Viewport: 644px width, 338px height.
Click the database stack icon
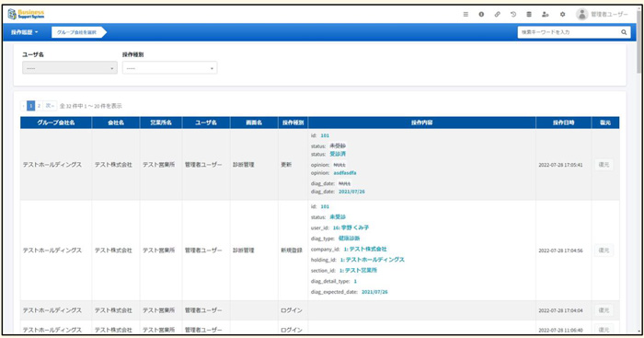pyautogui.click(x=529, y=15)
